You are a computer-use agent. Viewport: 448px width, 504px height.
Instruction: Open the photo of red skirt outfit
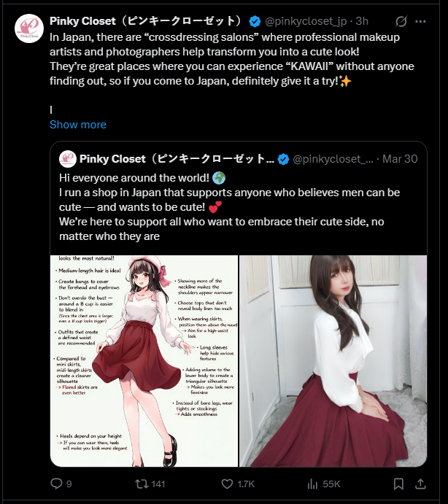[333, 361]
